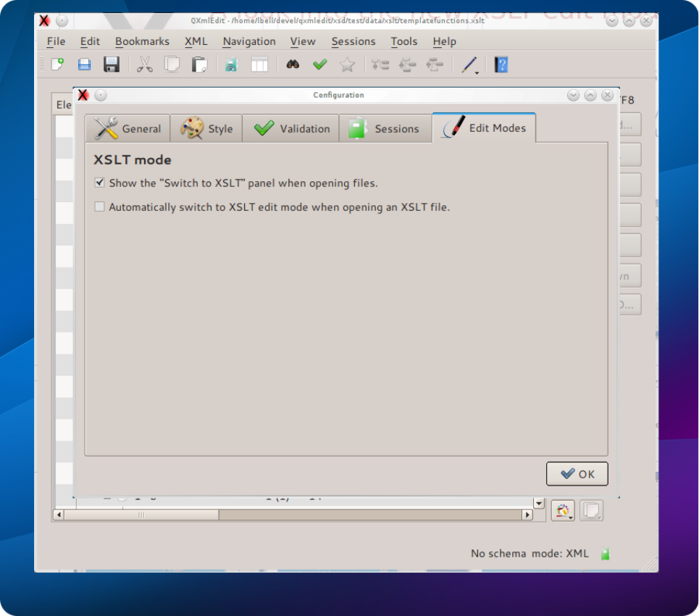
Task: Open the View menu
Action: (303, 41)
